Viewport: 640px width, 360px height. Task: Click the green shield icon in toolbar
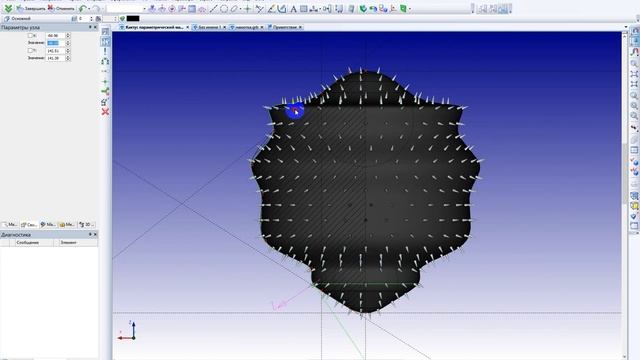click(363, 9)
